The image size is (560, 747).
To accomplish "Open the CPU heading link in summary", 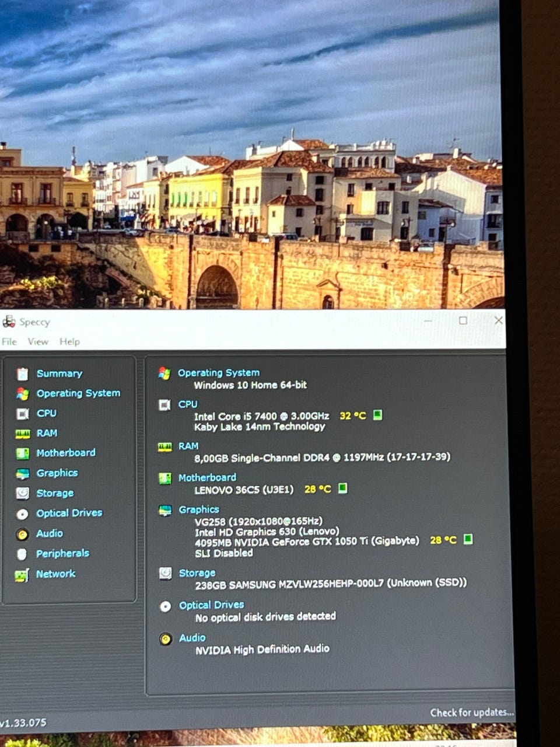I will tap(188, 404).
